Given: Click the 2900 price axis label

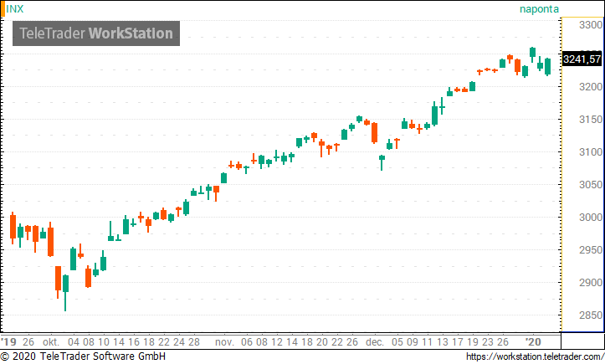Looking at the screenshot, I should coord(590,283).
